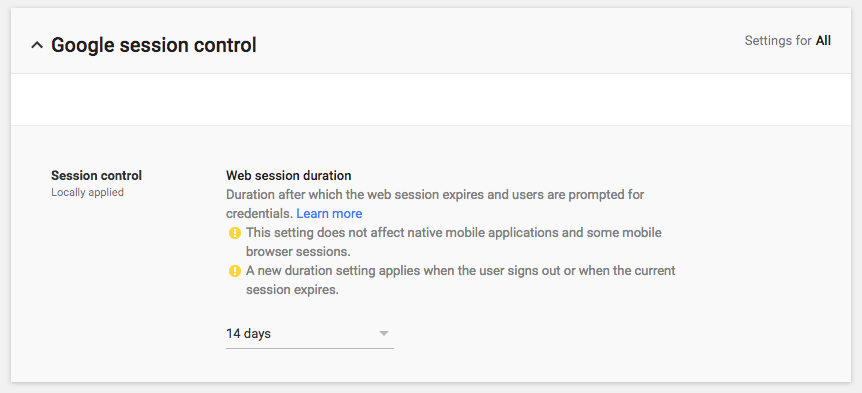The image size is (862, 393).
Task: Click the 'credentials.' text before Learn more
Action: click(x=259, y=214)
